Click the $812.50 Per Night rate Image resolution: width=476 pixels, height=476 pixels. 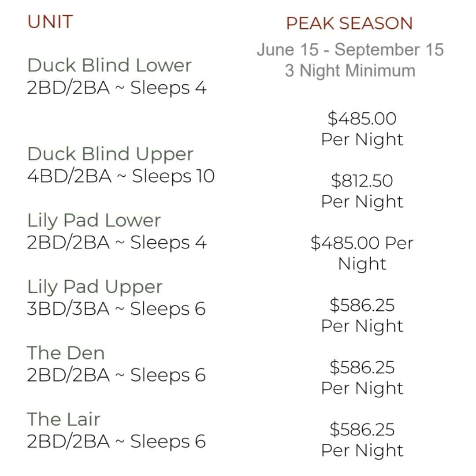point(362,191)
